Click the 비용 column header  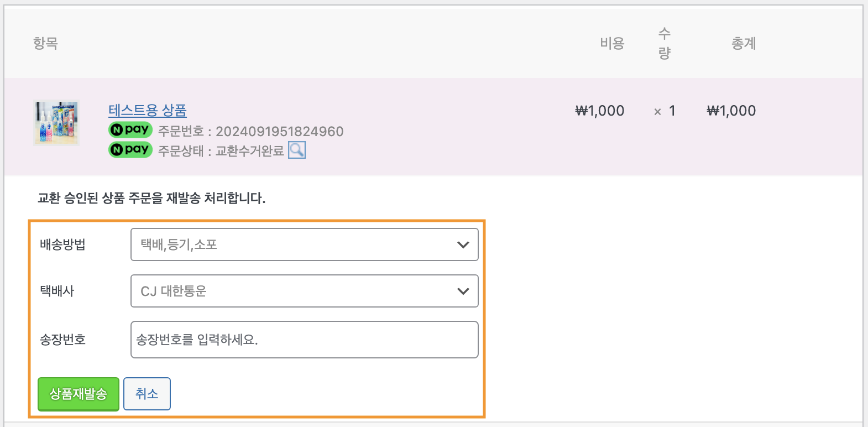[612, 43]
